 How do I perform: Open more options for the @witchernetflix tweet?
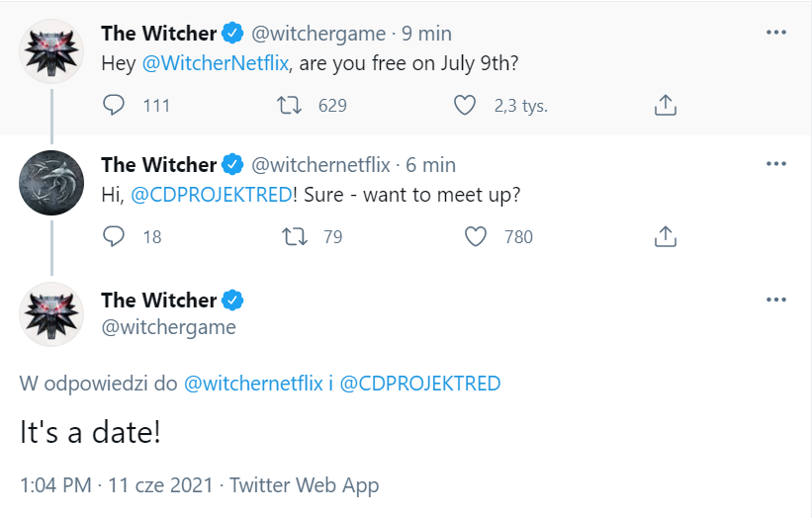pos(775,164)
